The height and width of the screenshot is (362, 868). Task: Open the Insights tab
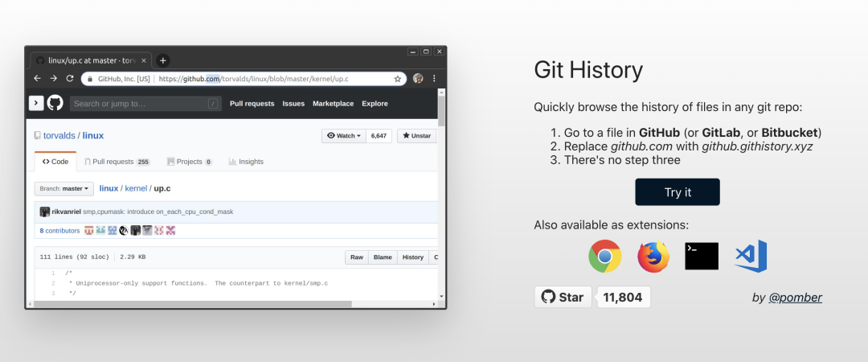pyautogui.click(x=246, y=162)
